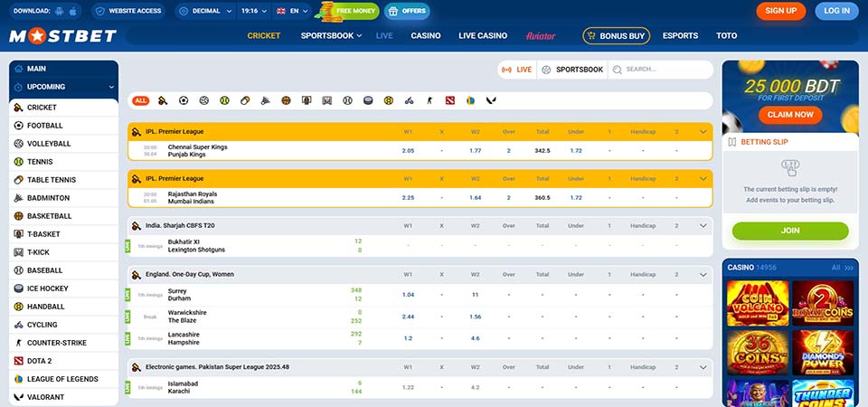Click the Search input field

[660, 70]
